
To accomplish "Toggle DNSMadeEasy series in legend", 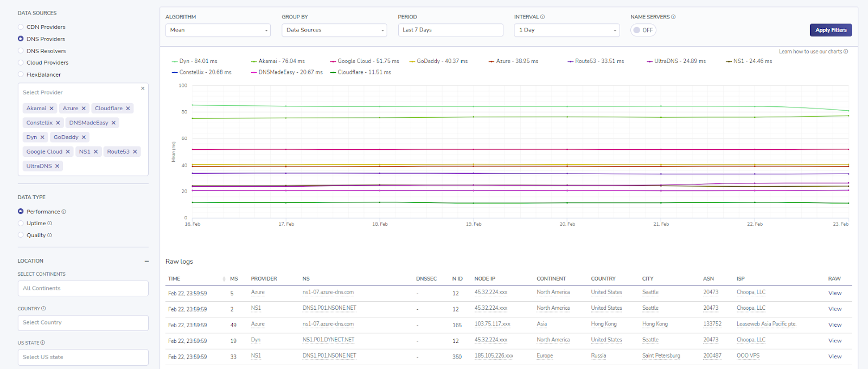I will coord(286,72).
